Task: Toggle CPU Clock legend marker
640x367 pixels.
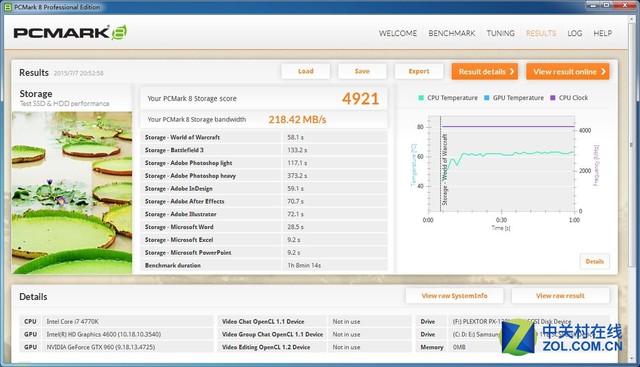Action: pyautogui.click(x=553, y=98)
